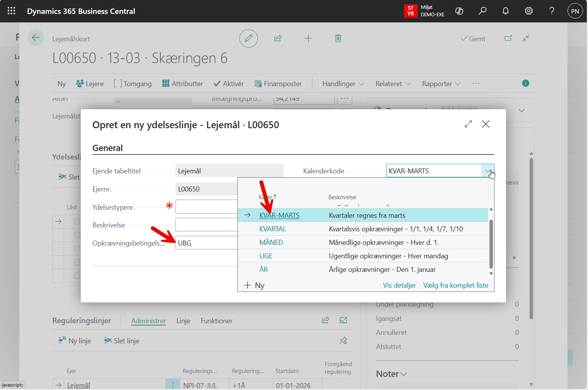The height and width of the screenshot is (390, 588).
Task: Collapse the page with the diagonal arrows icon
Action: point(526,38)
